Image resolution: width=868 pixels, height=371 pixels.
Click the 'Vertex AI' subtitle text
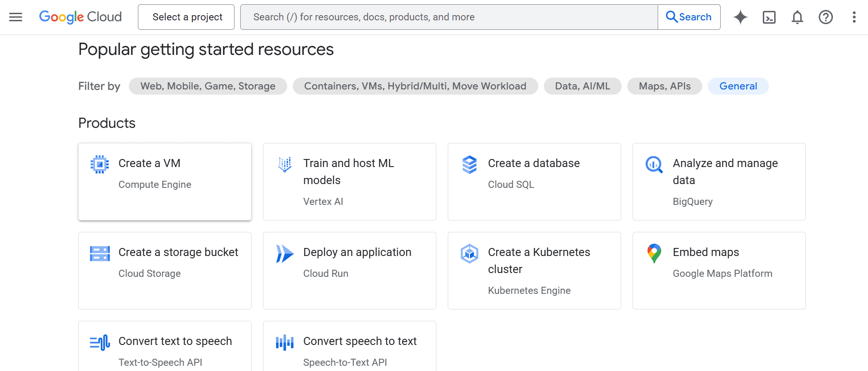[323, 202]
